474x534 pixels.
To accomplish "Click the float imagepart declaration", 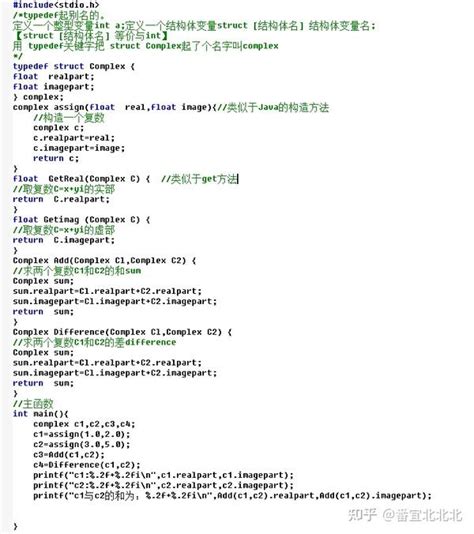I will tap(53, 87).
